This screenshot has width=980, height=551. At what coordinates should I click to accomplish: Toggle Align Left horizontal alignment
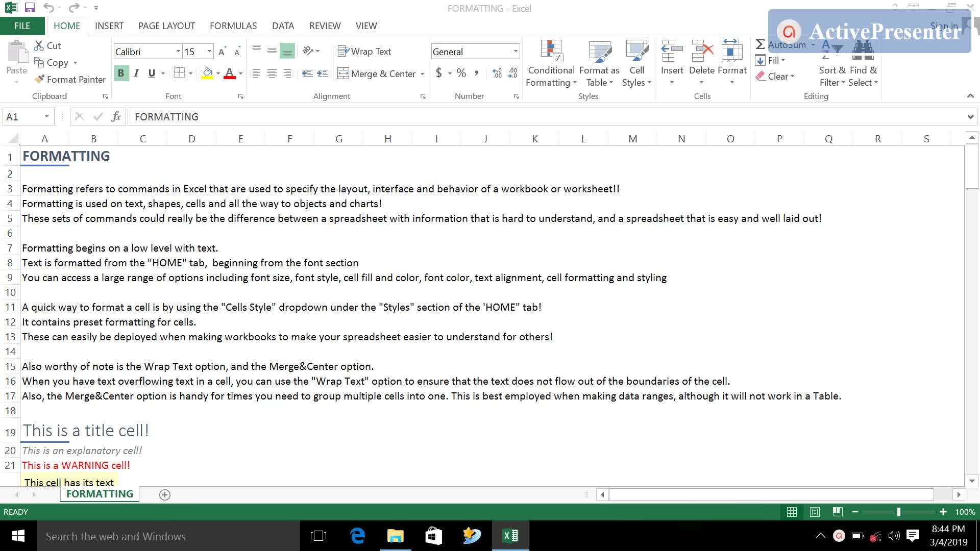click(x=256, y=73)
